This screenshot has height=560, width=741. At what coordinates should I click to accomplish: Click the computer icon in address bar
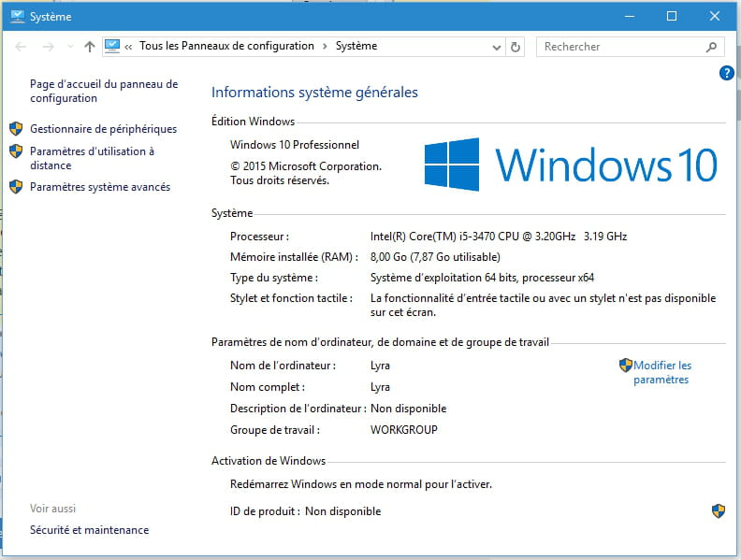tap(112, 46)
